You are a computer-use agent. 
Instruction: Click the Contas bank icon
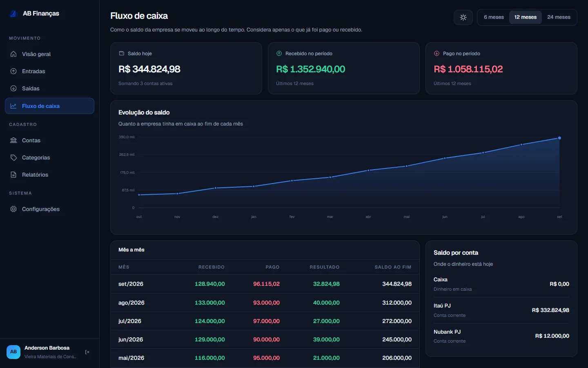coord(13,140)
